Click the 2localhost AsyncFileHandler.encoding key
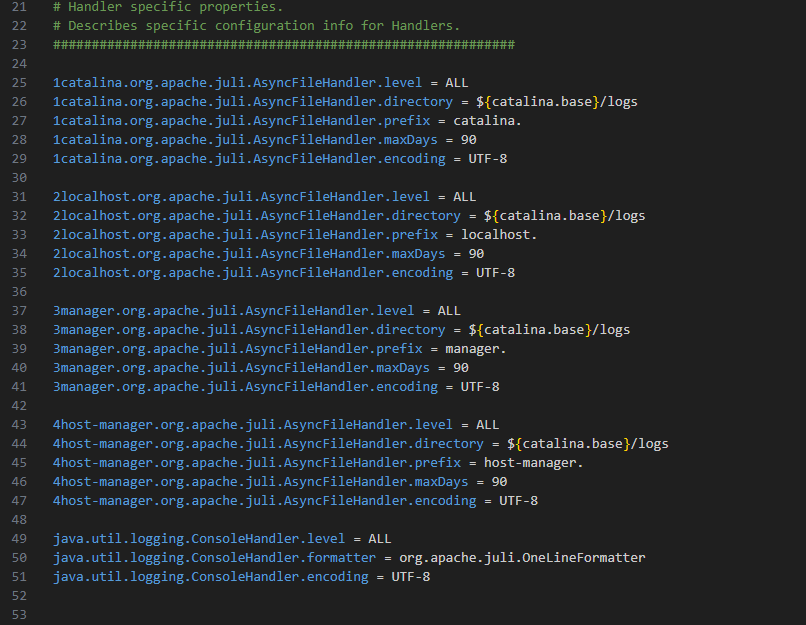Screen dimensions: 806x625 click(x=253, y=273)
